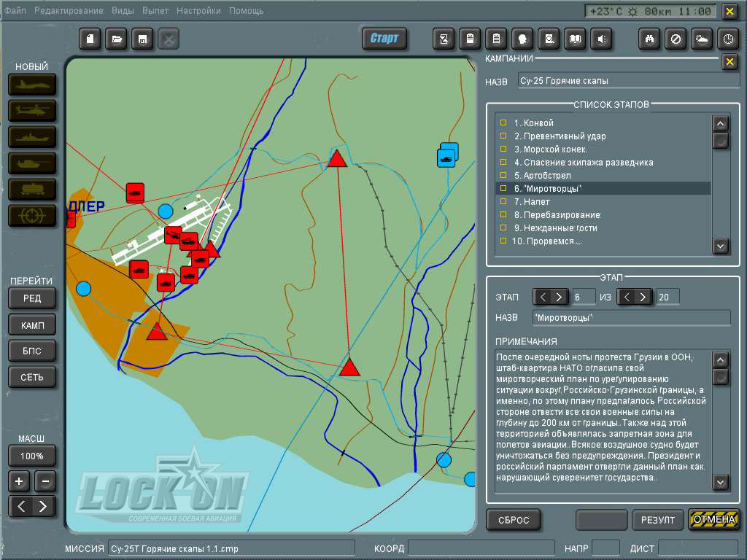Click the save mission floppy icon

(x=142, y=39)
